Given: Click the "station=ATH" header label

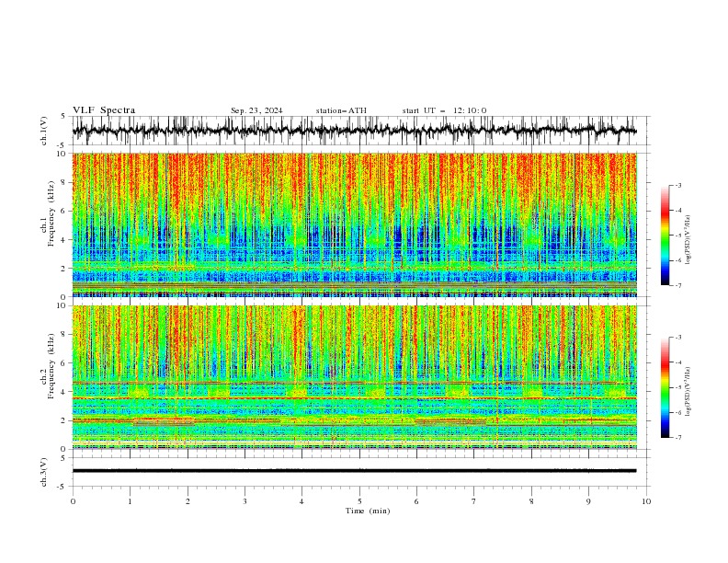Looking at the screenshot, I should [x=341, y=110].
